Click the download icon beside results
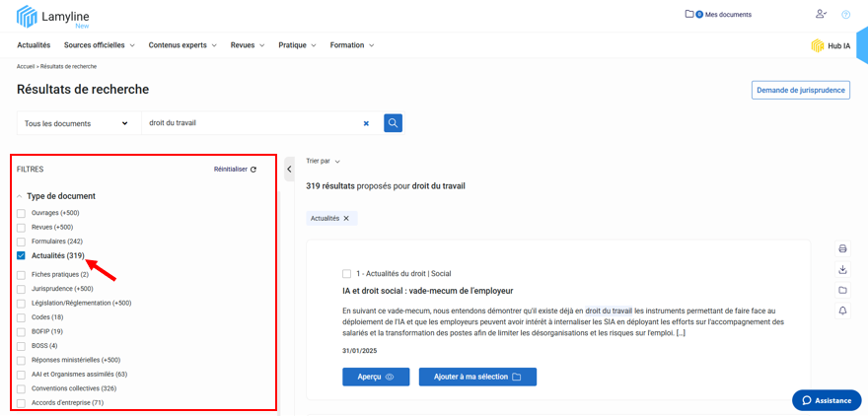 pos(842,269)
